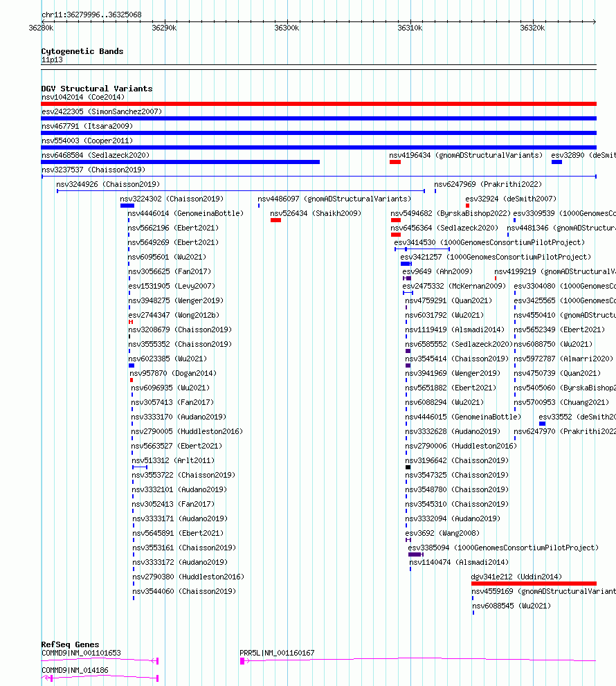The width and height of the screenshot is (616, 686).
Task: Open label nsv6095601 (Wu2021)
Action: tap(167, 257)
